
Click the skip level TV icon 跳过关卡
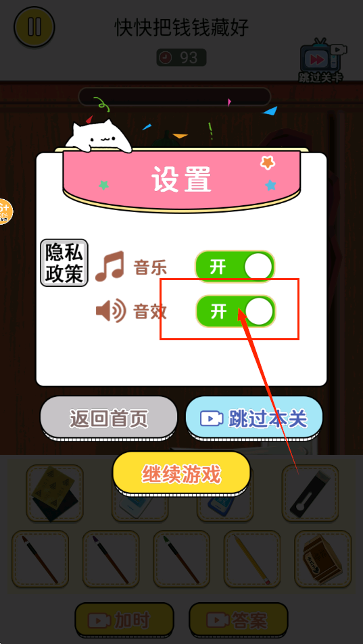click(320, 61)
